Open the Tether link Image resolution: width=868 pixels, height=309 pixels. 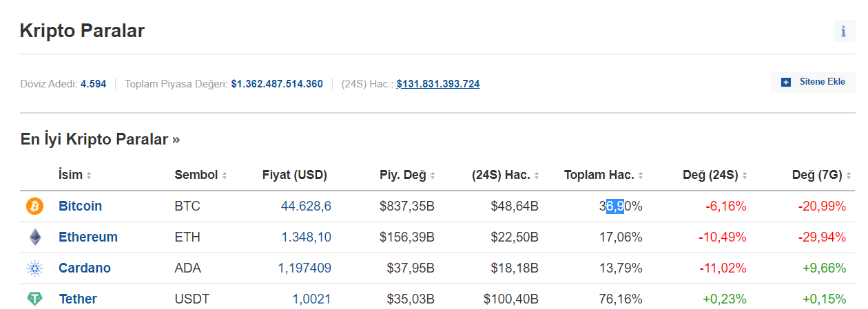coord(78,299)
